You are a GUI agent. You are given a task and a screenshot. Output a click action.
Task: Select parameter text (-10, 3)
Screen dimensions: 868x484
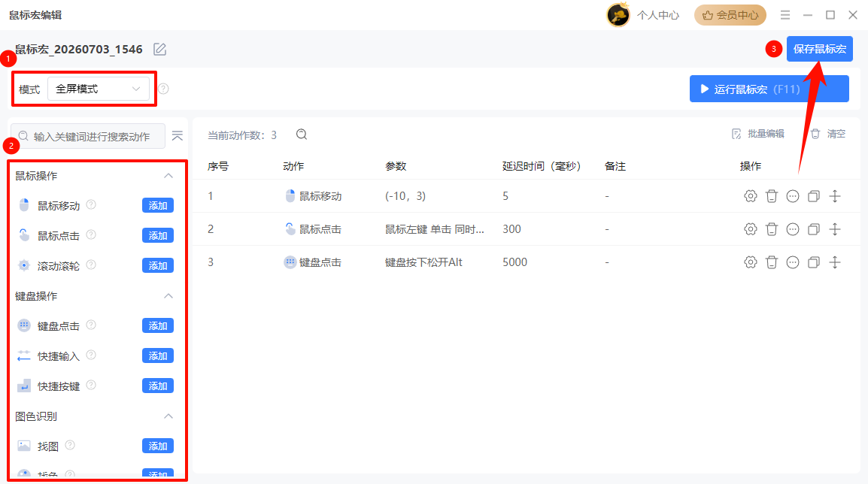click(405, 196)
